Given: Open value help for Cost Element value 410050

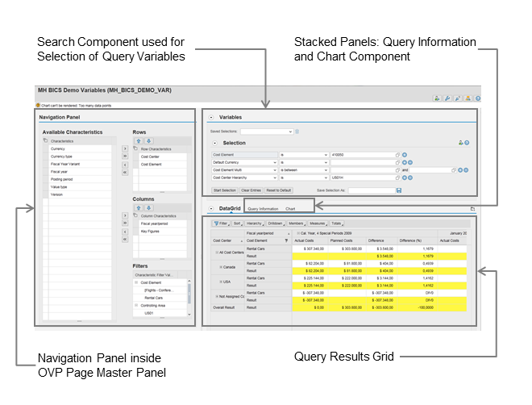Looking at the screenshot, I should tap(397, 155).
